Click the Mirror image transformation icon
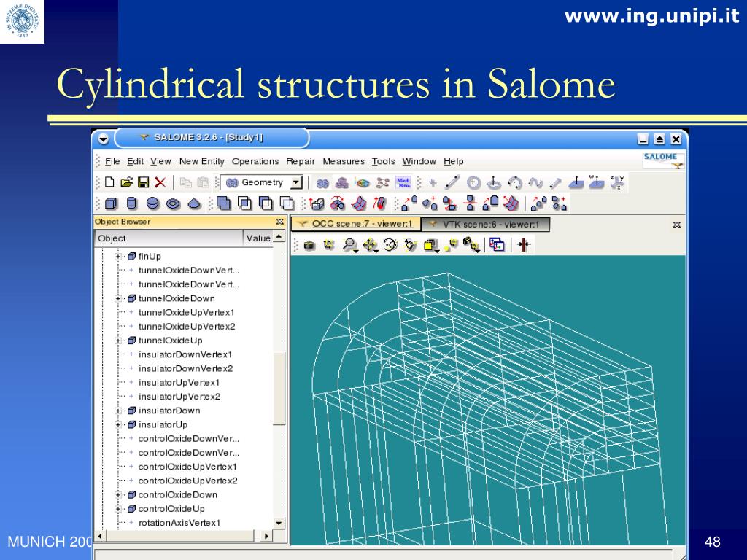Image resolution: width=747 pixels, height=560 pixels. [471, 203]
